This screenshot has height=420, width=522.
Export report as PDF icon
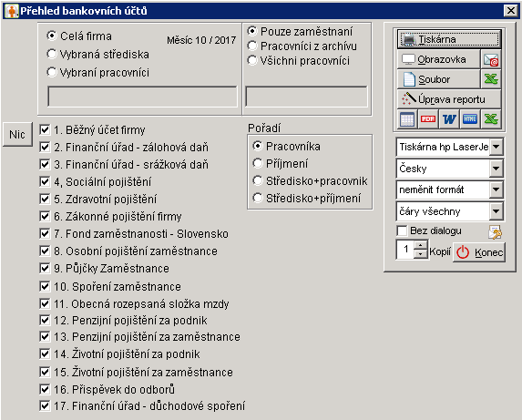click(428, 118)
